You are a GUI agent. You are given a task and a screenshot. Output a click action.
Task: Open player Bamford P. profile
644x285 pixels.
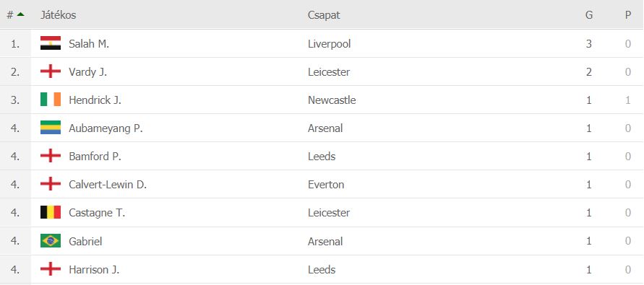[x=95, y=157]
